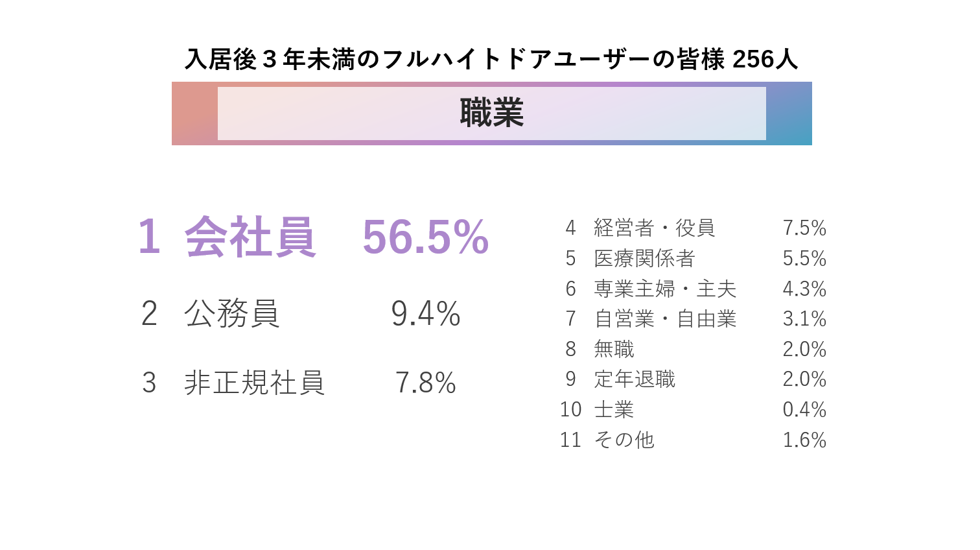The width and height of the screenshot is (980, 550).
Task: Click the headline mentioning 256人
Action: (x=491, y=59)
